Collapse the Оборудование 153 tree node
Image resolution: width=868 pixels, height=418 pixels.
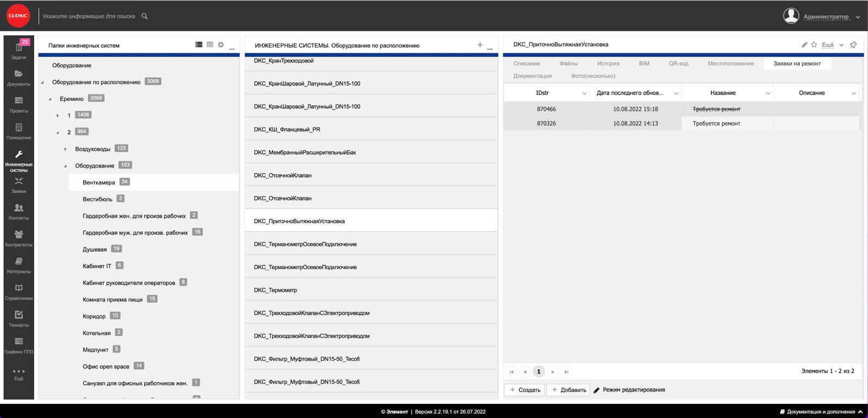(65, 166)
